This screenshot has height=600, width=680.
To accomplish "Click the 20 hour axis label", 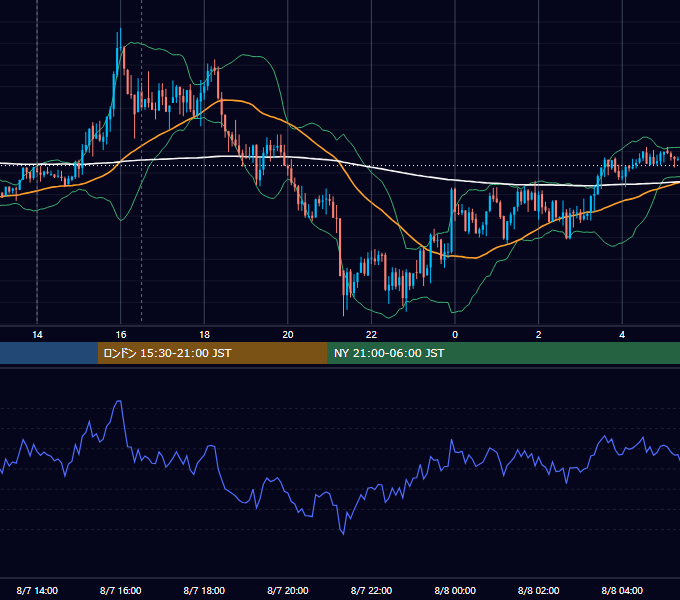I will pyautogui.click(x=288, y=334).
